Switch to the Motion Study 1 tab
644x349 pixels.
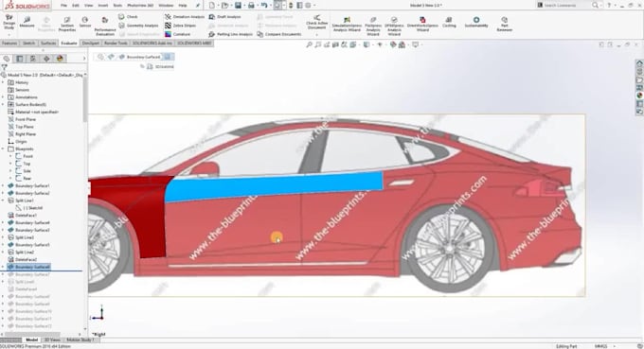coord(80,340)
